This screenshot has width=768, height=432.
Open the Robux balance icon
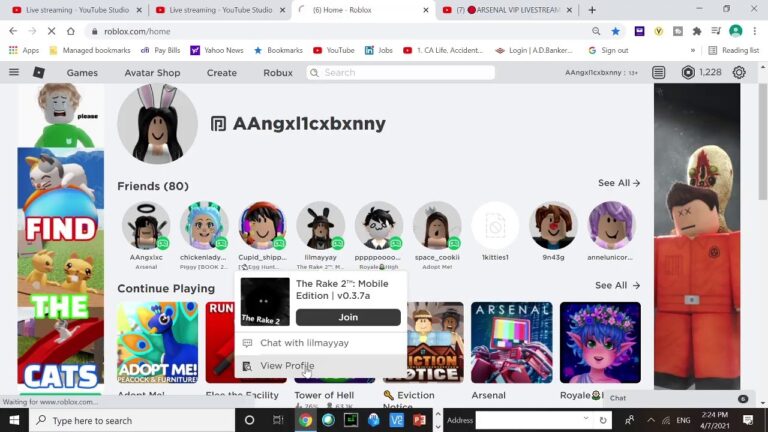point(688,72)
